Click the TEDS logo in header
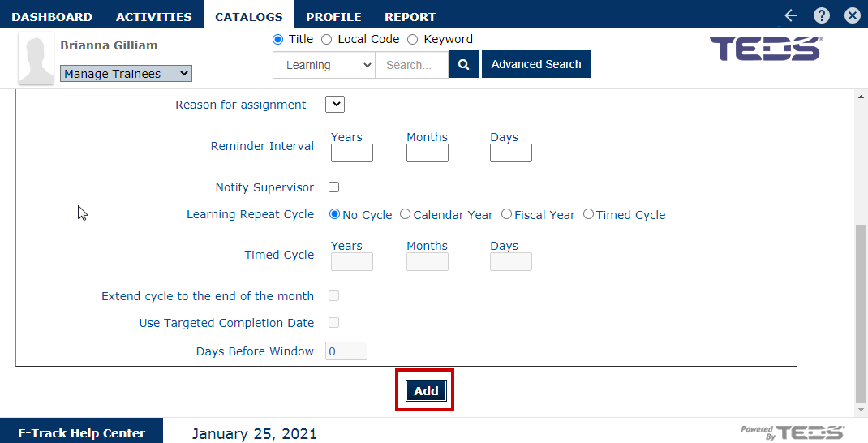868x443 pixels. click(x=766, y=49)
